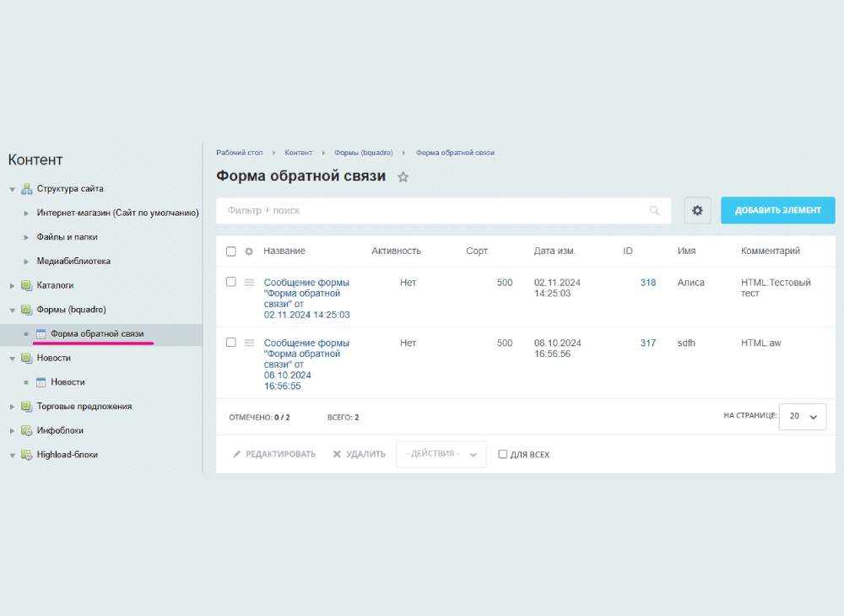Open row menu icon for element 318
Viewport: 844px width, 616px height.
coord(249,282)
